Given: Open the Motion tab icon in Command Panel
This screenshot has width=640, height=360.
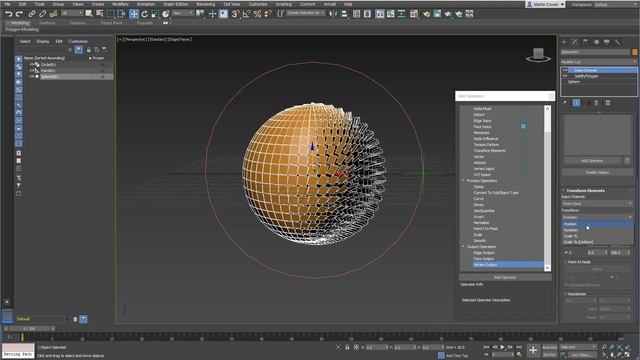Looking at the screenshot, I should 596,42.
